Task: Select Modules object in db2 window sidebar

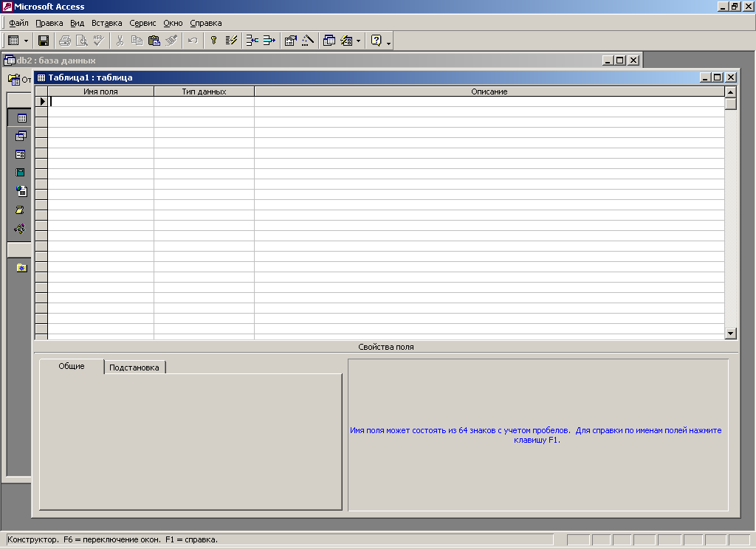Action: (x=20, y=229)
